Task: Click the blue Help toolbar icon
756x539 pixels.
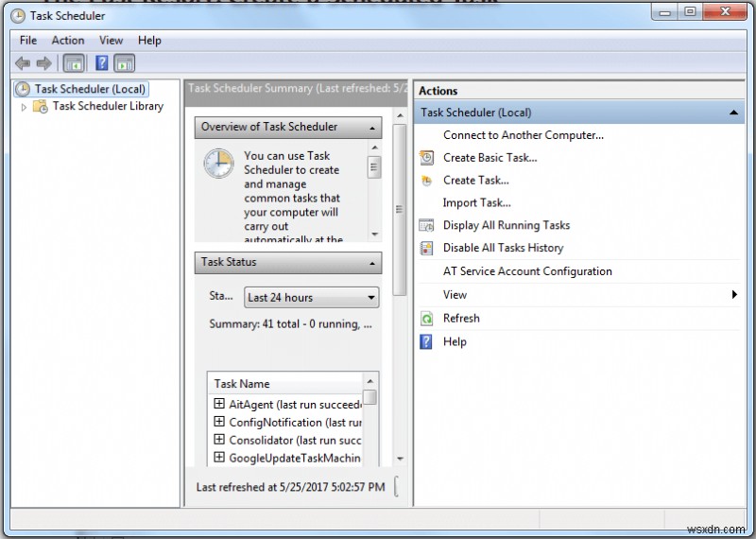Action: 102,63
